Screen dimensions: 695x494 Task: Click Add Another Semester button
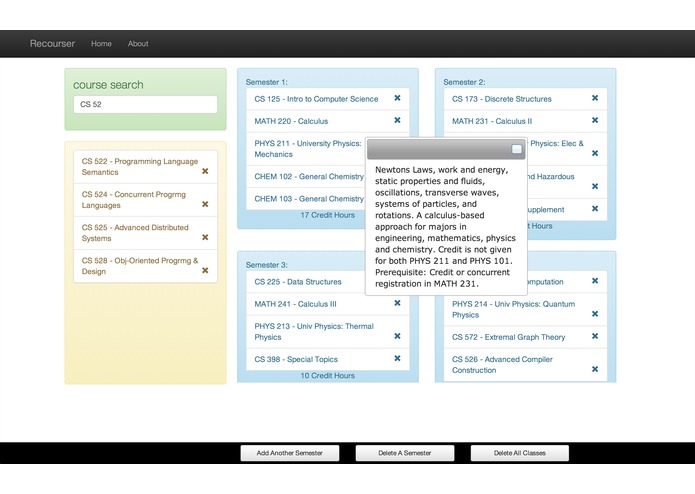coord(290,453)
